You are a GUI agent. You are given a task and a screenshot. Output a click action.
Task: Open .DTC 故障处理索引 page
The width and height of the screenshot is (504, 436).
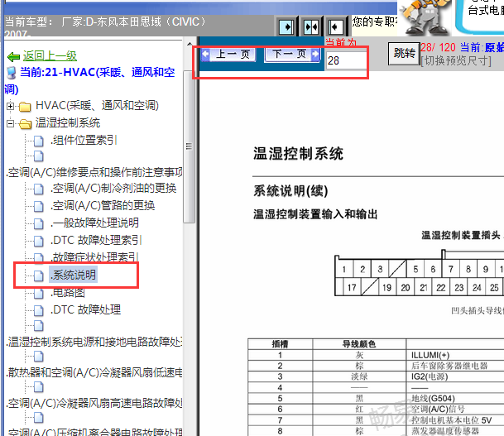(x=96, y=240)
